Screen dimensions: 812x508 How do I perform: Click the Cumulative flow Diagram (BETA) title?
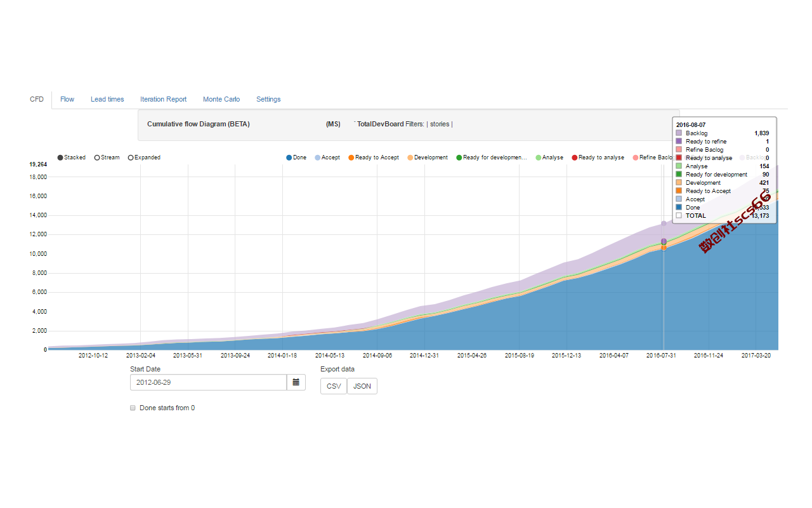[199, 124]
